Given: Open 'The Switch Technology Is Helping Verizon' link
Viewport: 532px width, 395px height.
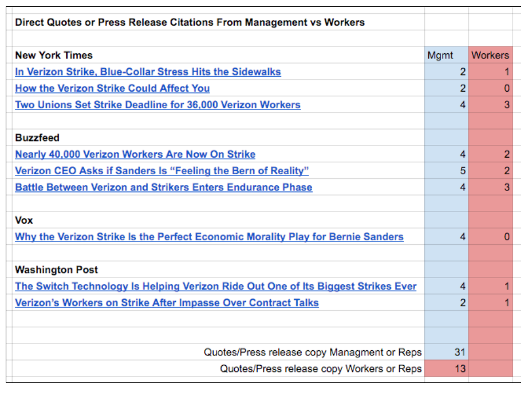Looking at the screenshot, I should (215, 286).
